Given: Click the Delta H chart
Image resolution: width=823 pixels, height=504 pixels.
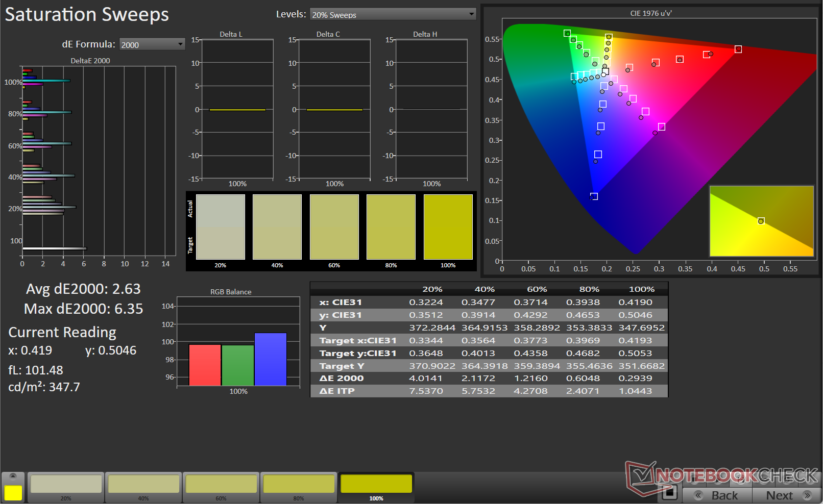Looking at the screenshot, I should pyautogui.click(x=431, y=109).
